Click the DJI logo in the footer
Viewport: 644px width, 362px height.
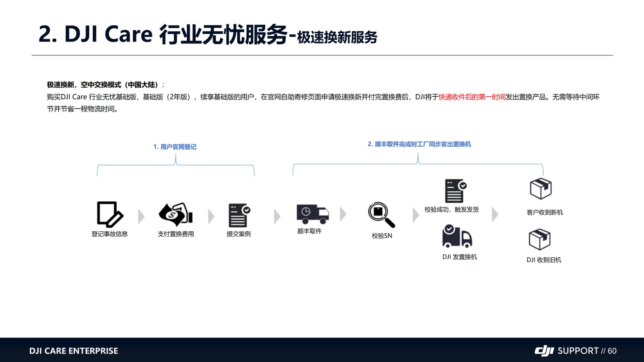(x=544, y=351)
